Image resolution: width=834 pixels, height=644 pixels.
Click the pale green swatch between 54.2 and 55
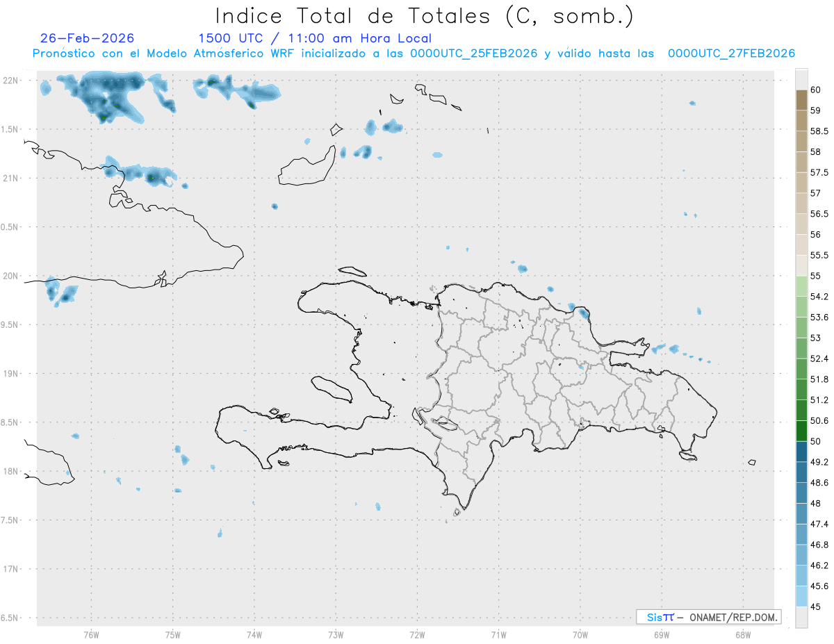[x=801, y=286]
